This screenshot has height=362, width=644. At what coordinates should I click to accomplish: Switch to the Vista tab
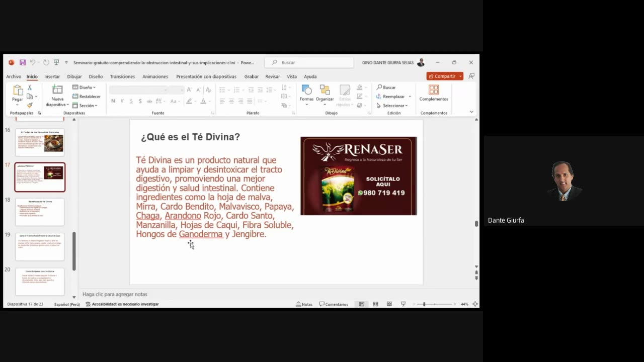coord(292,76)
